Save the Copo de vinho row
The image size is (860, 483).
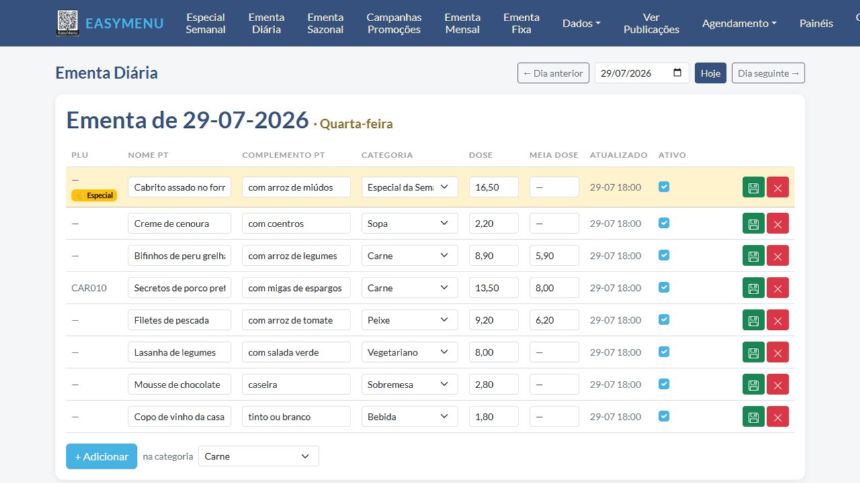pyautogui.click(x=753, y=417)
